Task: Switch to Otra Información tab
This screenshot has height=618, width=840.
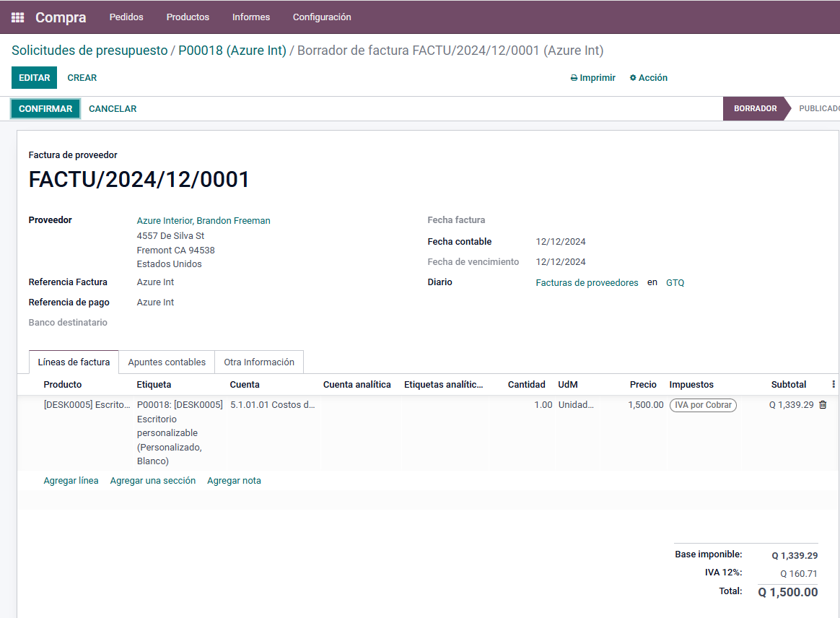Action: coord(259,362)
